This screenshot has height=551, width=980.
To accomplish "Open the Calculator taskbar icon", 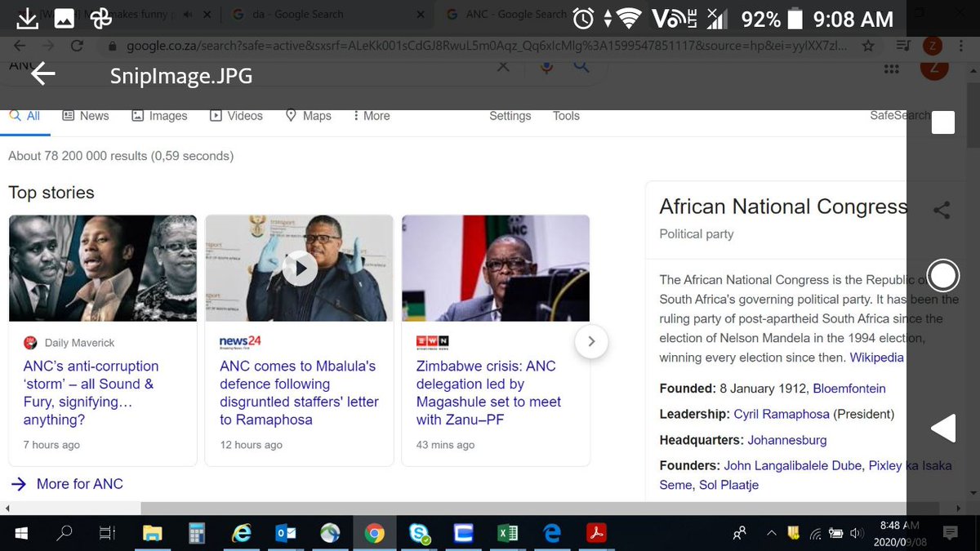I will [x=196, y=534].
